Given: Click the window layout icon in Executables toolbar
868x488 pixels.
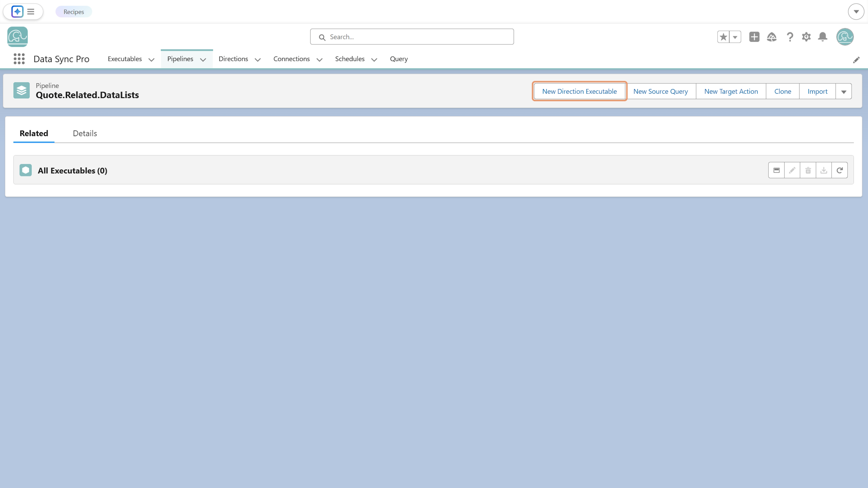Looking at the screenshot, I should [x=776, y=170].
